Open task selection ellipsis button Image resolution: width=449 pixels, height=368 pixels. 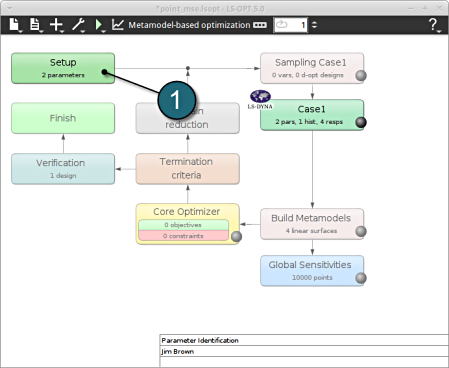tap(260, 25)
